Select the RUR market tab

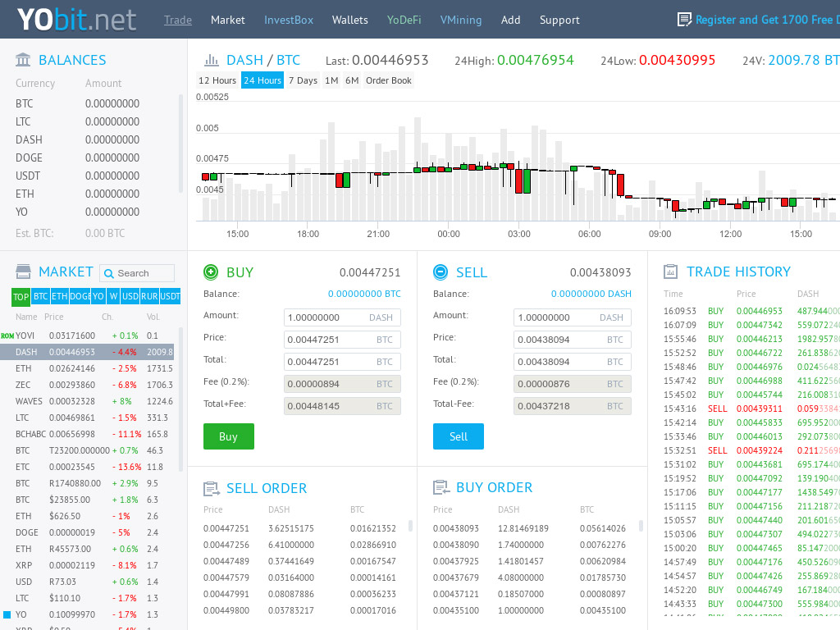[x=149, y=297]
